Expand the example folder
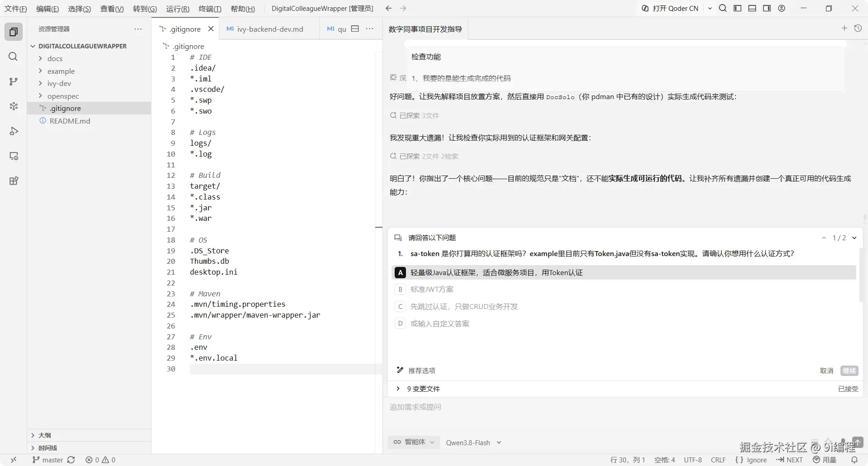 [61, 71]
